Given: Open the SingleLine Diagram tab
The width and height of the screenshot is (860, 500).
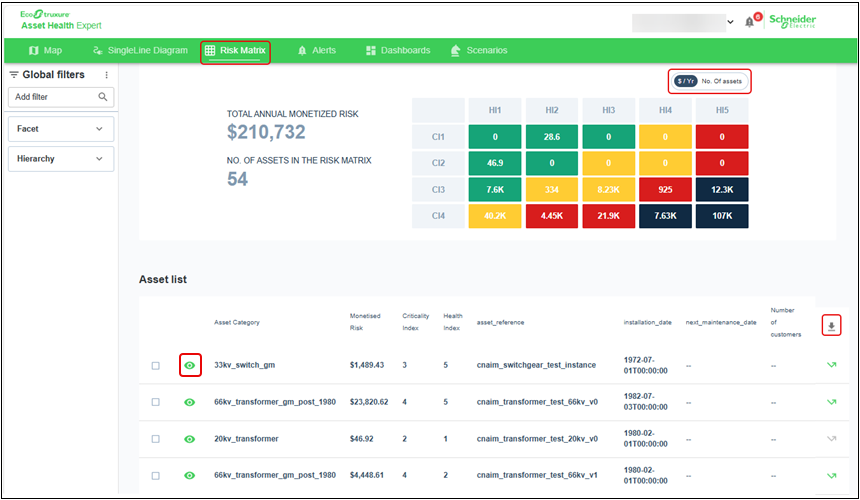Looking at the screenshot, I should tap(140, 50).
